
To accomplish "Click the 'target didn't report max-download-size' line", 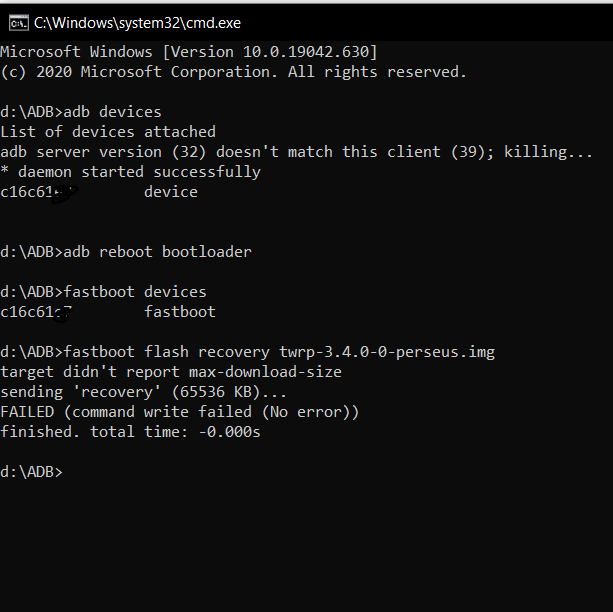I will [171, 372].
